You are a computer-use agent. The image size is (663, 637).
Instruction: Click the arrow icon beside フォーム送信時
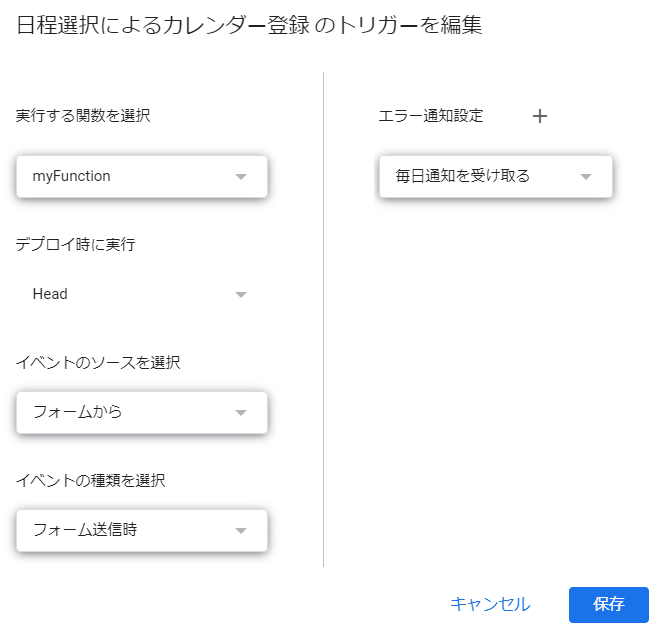[240, 531]
